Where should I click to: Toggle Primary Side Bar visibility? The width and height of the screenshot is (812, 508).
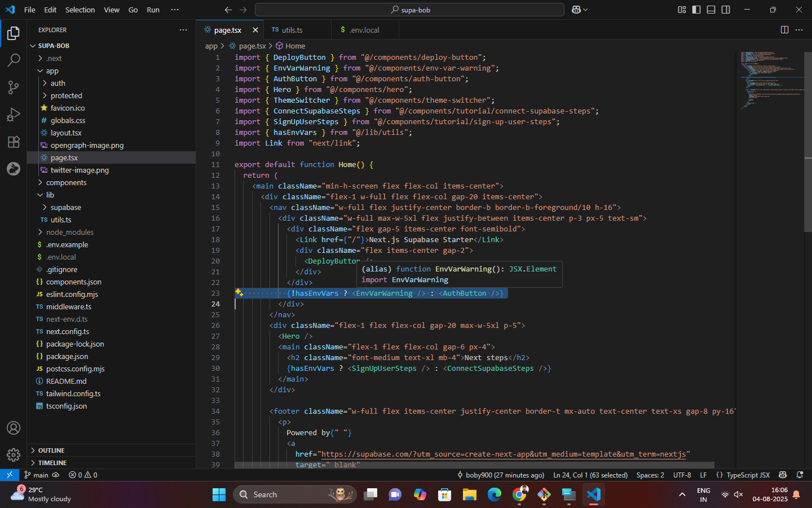pyautogui.click(x=696, y=10)
